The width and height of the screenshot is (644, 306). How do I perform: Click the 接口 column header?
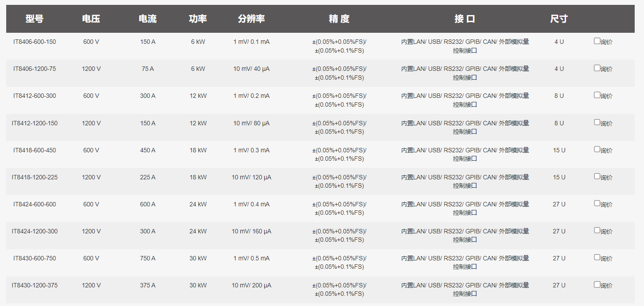pyautogui.click(x=465, y=19)
